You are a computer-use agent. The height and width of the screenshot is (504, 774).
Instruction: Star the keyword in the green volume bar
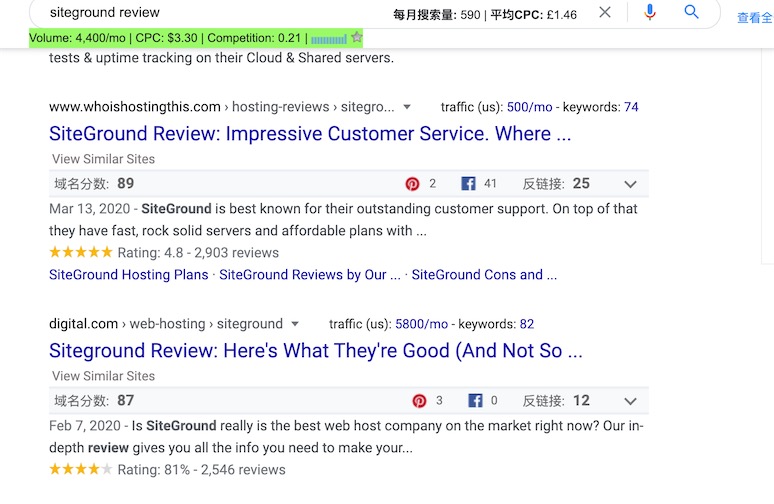(x=357, y=37)
